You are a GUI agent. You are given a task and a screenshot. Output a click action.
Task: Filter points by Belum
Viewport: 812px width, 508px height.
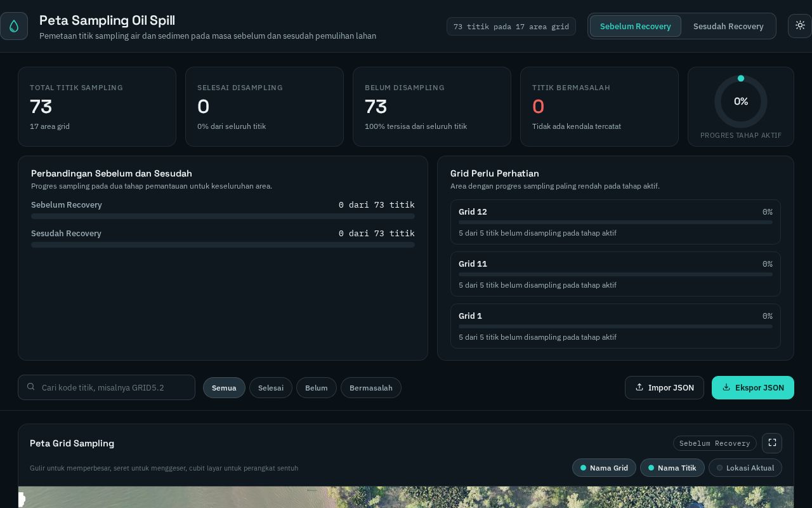pos(317,388)
